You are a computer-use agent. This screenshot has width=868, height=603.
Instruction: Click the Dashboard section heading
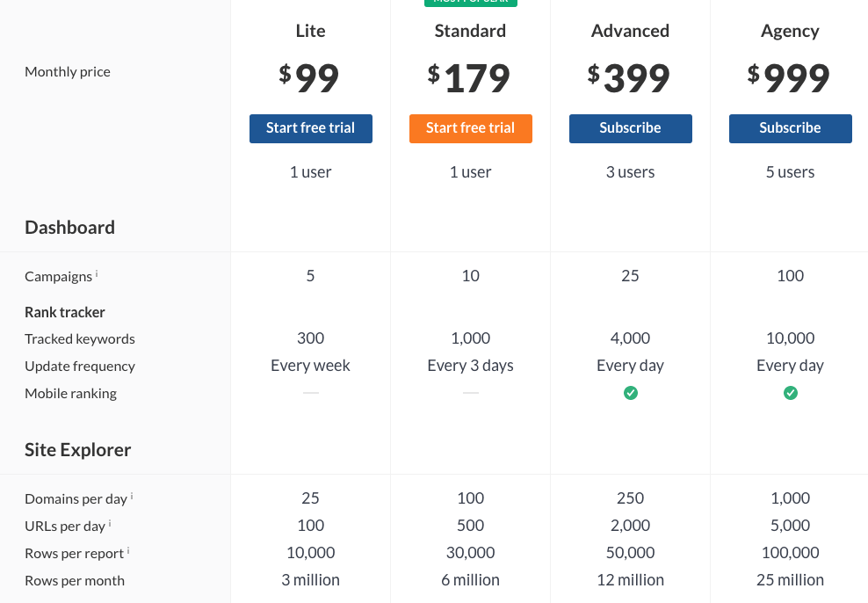(x=69, y=228)
